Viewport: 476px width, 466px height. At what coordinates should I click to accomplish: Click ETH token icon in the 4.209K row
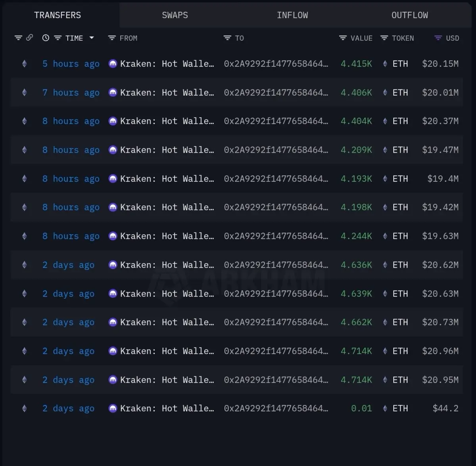[x=385, y=150]
